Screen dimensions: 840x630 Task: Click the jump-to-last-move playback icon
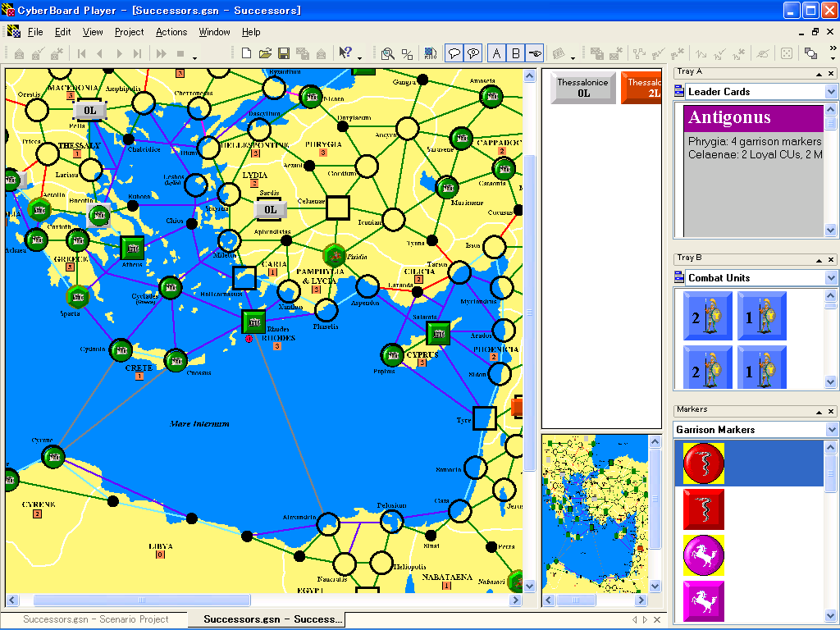click(x=137, y=53)
